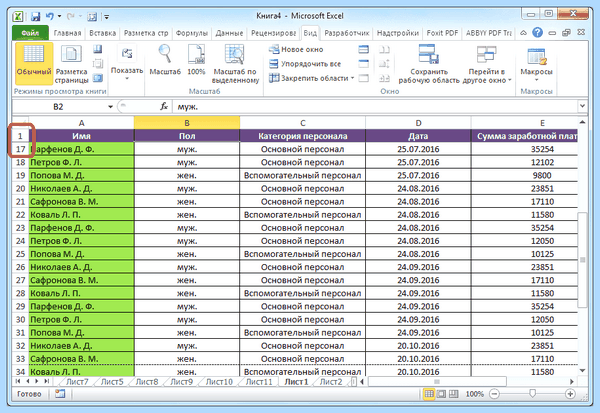Screen dimensions: 600x413
Task: Switch to the Formulas (Формулы) tab
Action: [x=192, y=33]
